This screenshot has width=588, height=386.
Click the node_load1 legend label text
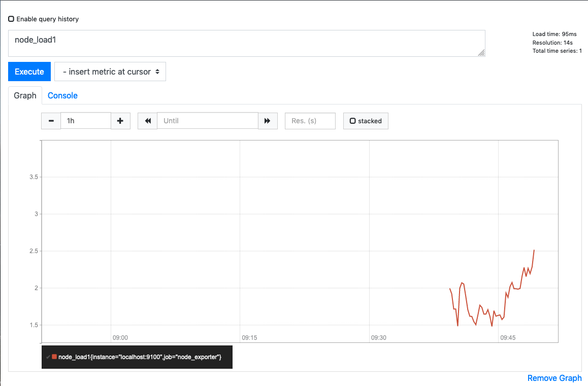(x=140, y=357)
